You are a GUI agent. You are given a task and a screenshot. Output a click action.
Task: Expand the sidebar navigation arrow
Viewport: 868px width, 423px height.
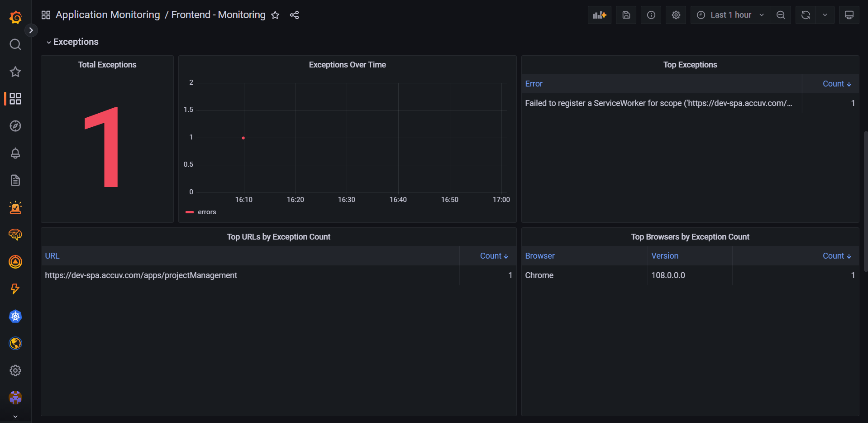31,30
